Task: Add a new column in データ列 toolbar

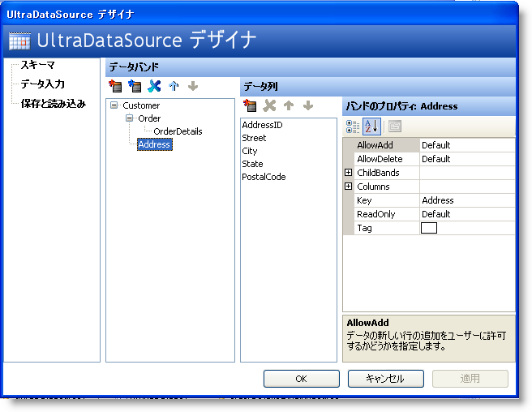Action: point(250,105)
